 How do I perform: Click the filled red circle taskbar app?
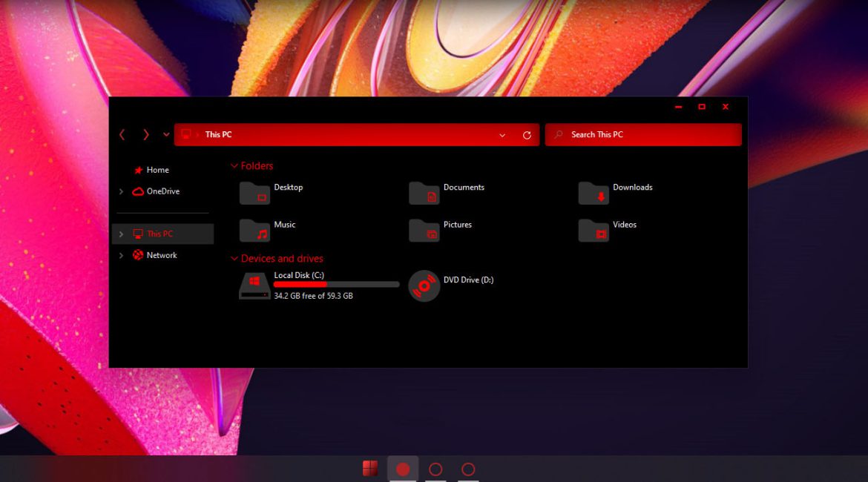click(x=403, y=469)
